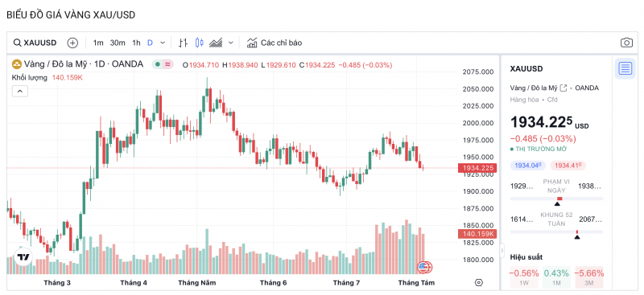The height and width of the screenshot is (295, 644).
Task: Switch to the D daily timeframe
Action: (150, 43)
